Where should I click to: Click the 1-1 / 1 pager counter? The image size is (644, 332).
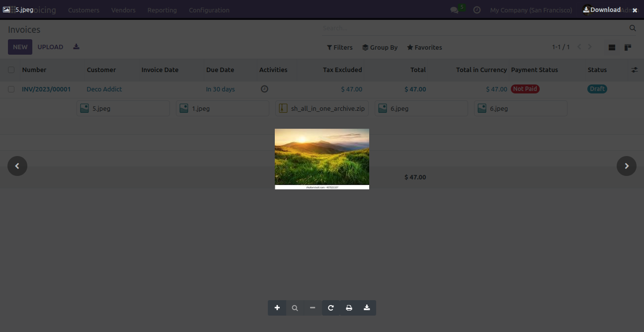pos(561,47)
